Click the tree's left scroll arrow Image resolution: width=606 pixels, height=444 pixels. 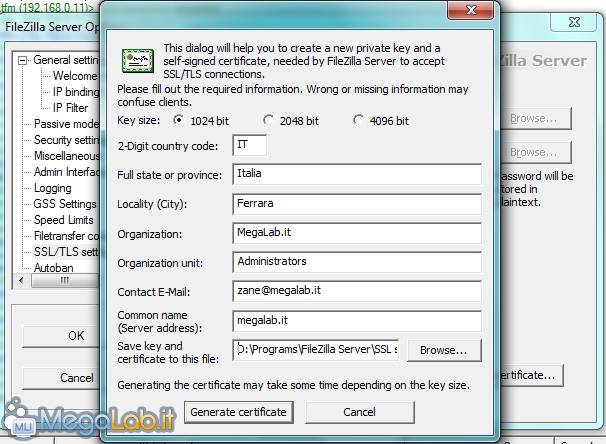(x=21, y=281)
